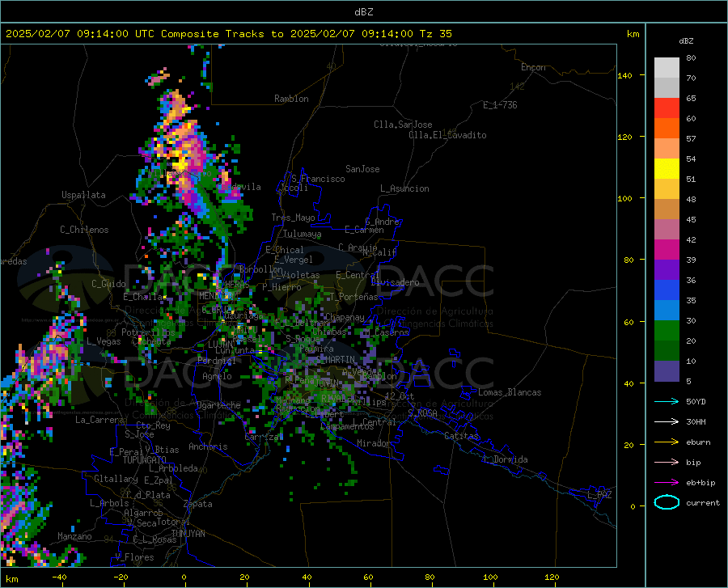
Task: Click the 'La_Carrera' place label
Action: pyautogui.click(x=99, y=420)
